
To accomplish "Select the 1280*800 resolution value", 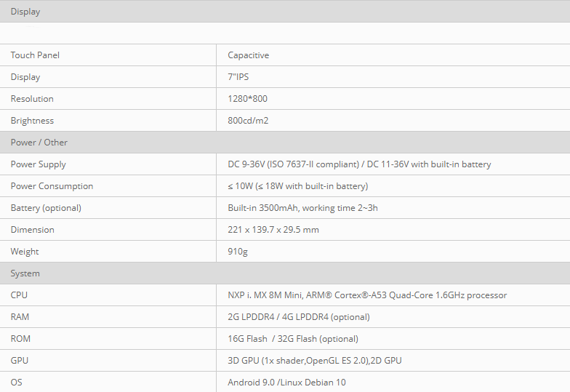I will [247, 99].
